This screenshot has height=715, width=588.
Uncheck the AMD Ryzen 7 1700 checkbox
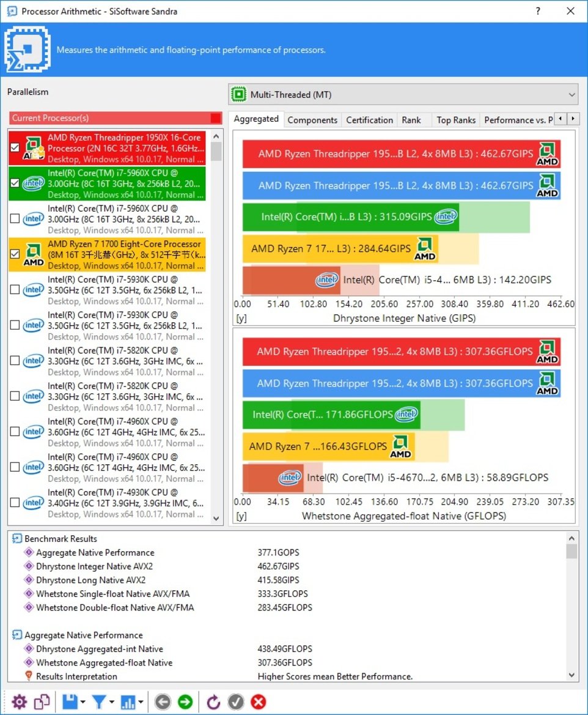click(15, 254)
